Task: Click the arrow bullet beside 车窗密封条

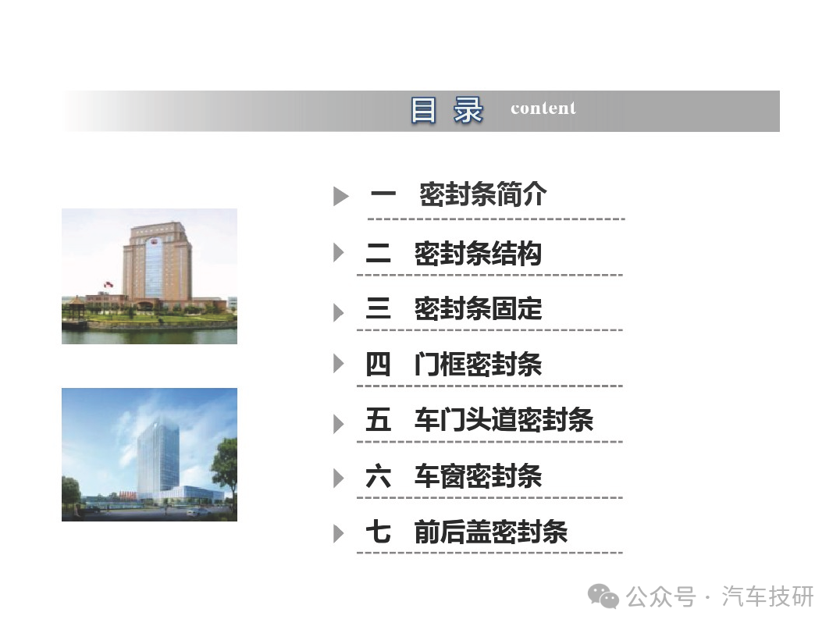Action: [339, 478]
